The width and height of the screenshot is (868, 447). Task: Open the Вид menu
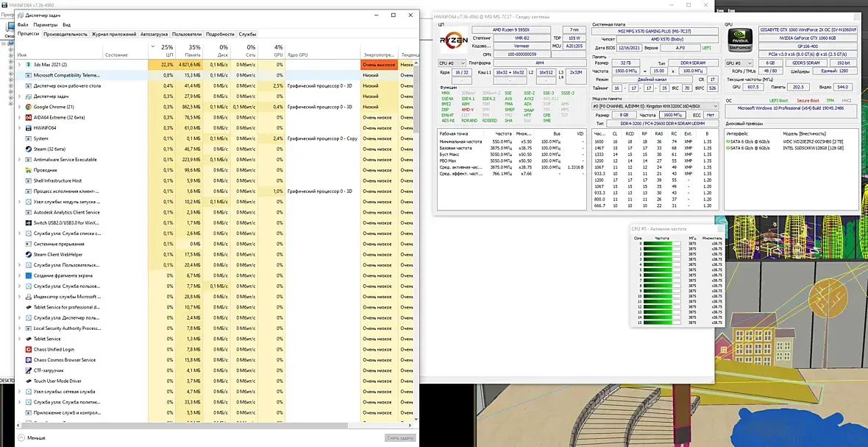coord(66,25)
